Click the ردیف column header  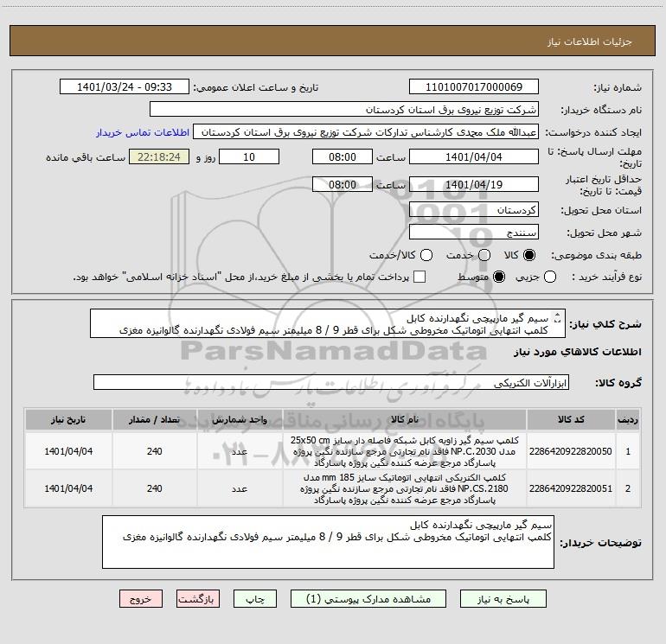(628, 419)
